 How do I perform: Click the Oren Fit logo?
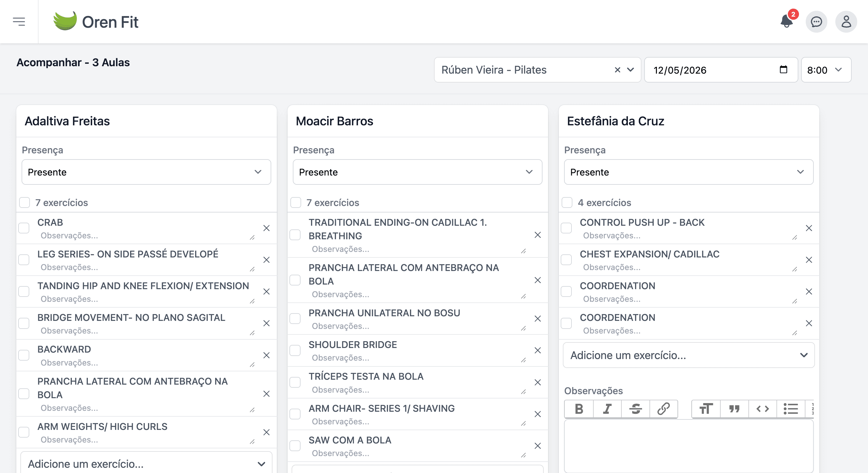[96, 22]
